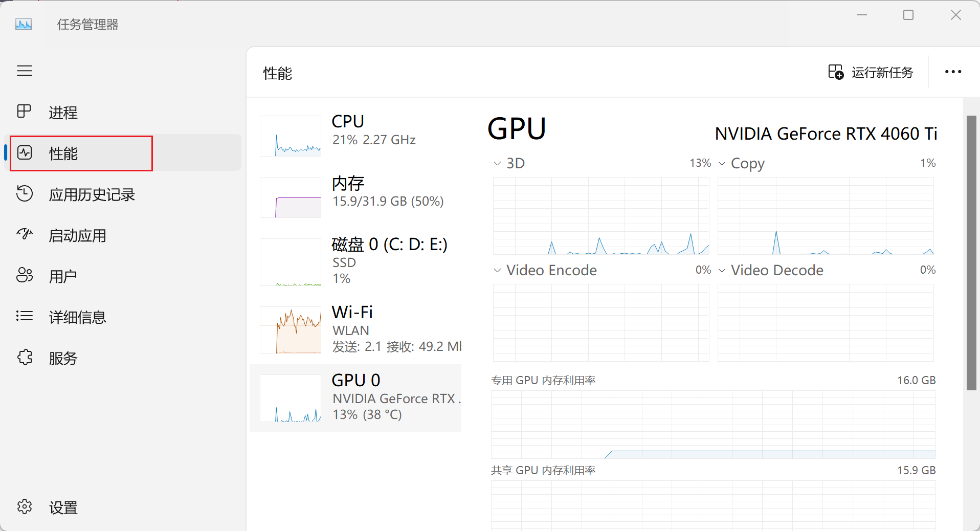Image resolution: width=980 pixels, height=531 pixels.
Task: Select the Wi-Fi thumbnail graph
Action: [x=291, y=330]
